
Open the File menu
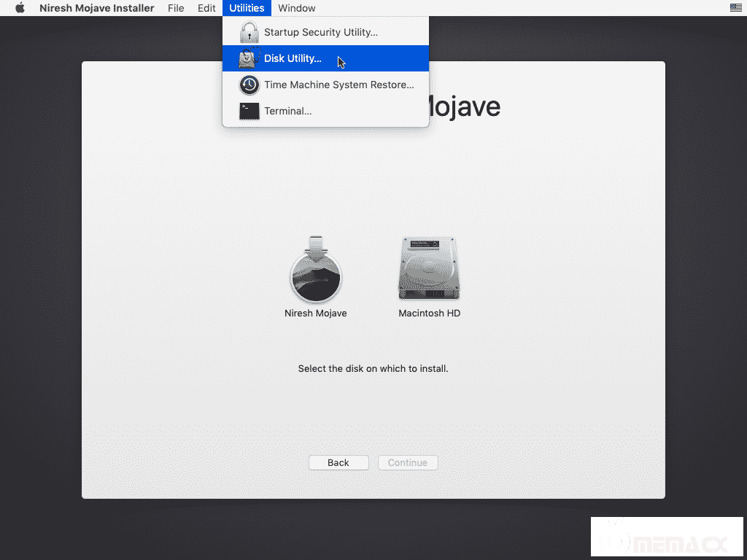click(x=176, y=8)
